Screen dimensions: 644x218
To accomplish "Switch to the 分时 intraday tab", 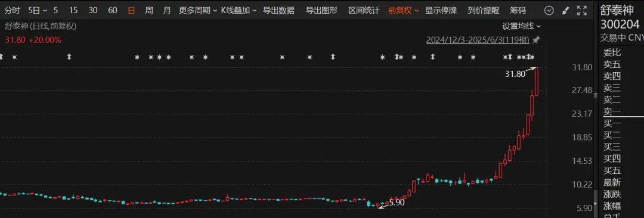I will [x=12, y=11].
